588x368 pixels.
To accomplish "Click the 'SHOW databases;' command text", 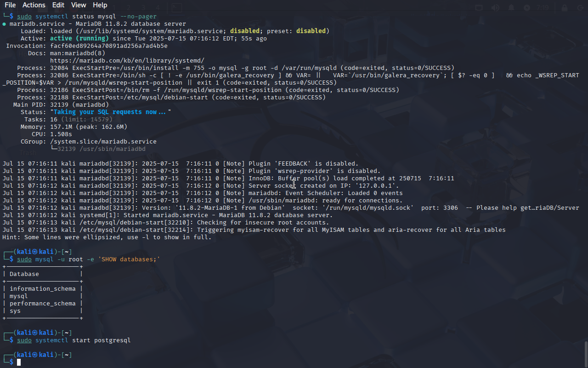I will click(x=129, y=259).
